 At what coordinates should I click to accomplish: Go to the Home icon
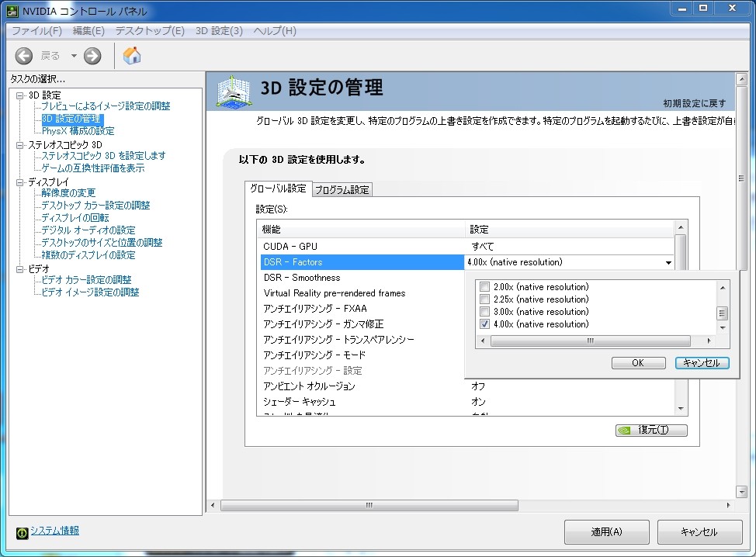pos(132,55)
